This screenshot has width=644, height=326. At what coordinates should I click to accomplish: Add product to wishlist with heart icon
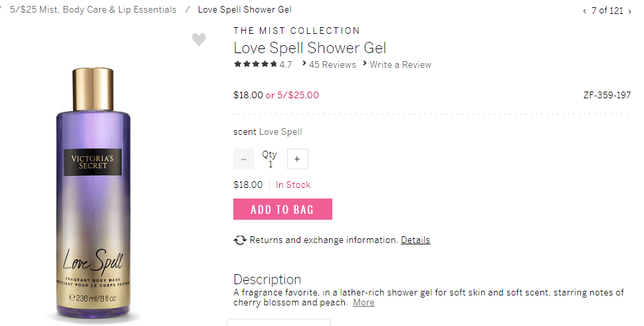(x=199, y=40)
